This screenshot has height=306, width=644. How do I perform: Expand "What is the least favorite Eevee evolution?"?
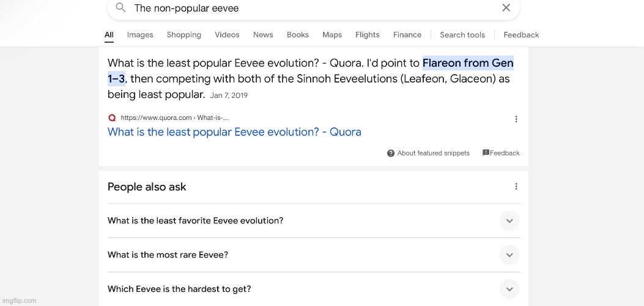(509, 221)
